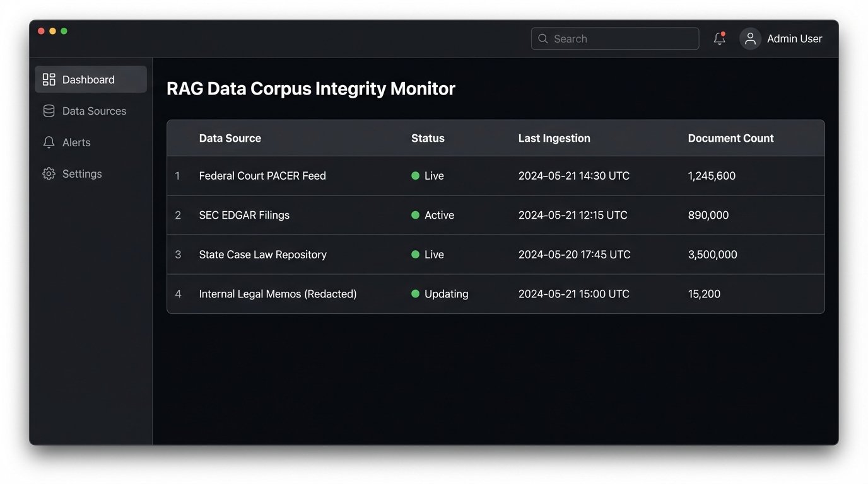Click the Alerts bell icon in sidebar
Image resolution: width=868 pixels, height=484 pixels.
point(49,142)
